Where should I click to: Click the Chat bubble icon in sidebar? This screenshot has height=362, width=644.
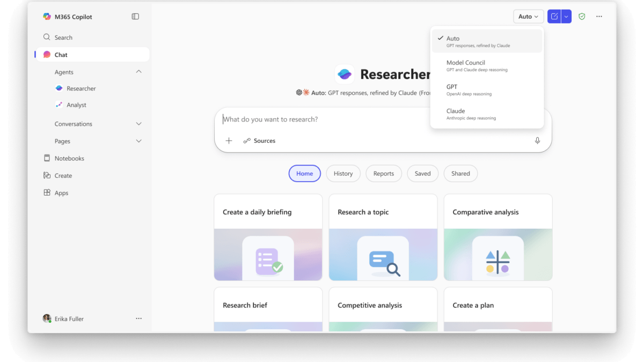pos(47,55)
